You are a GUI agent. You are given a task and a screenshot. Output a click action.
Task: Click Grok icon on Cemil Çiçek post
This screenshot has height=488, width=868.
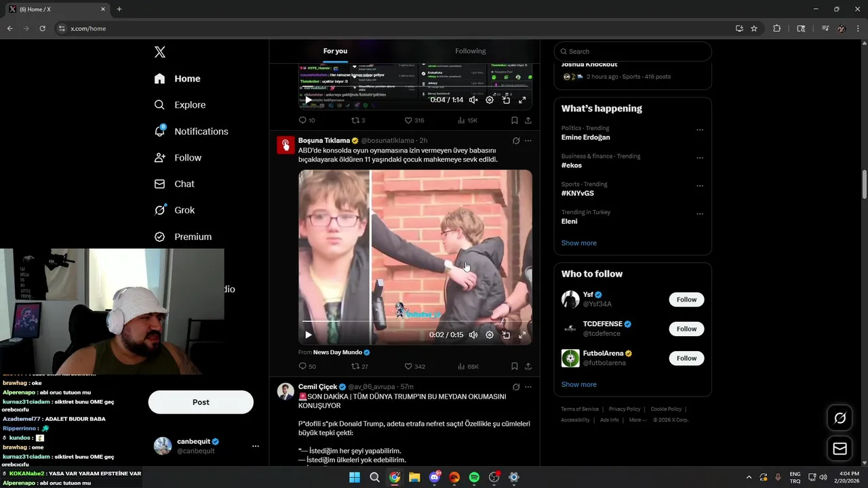(x=516, y=387)
